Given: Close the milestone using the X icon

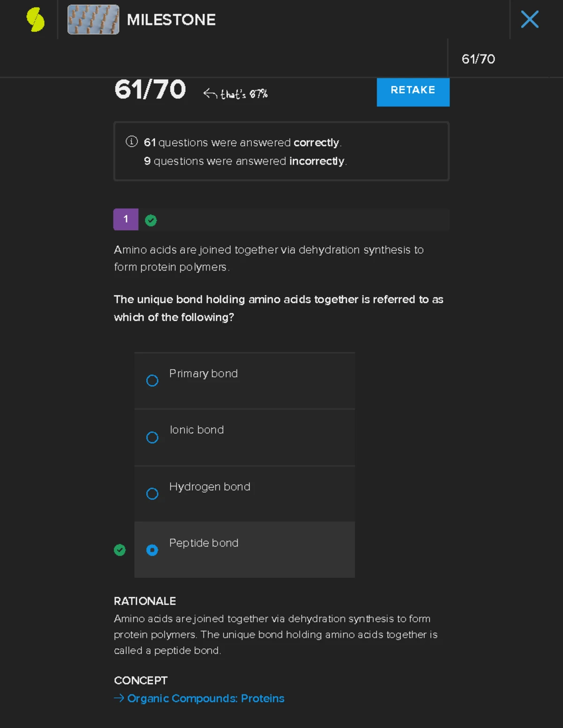Looking at the screenshot, I should coord(530,20).
